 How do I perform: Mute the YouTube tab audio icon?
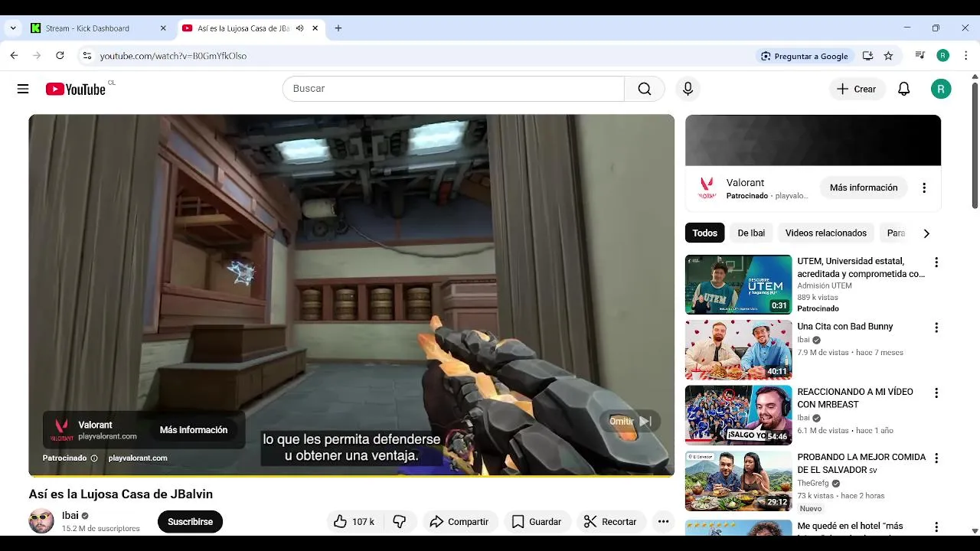300,28
